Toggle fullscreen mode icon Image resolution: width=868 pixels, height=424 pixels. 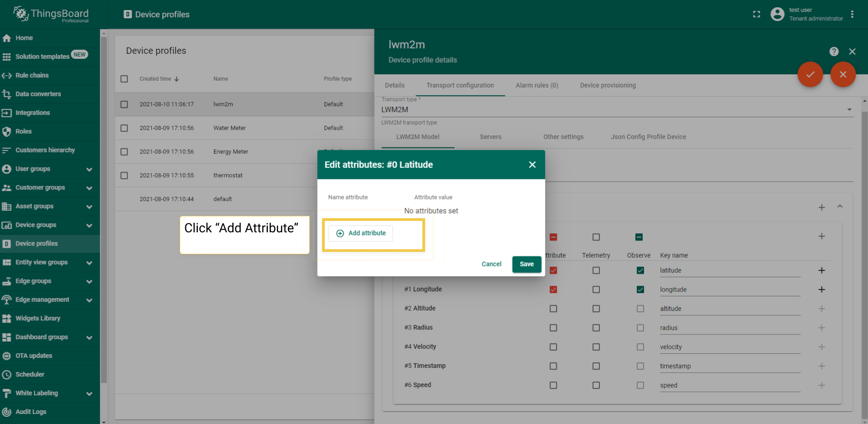click(x=757, y=14)
